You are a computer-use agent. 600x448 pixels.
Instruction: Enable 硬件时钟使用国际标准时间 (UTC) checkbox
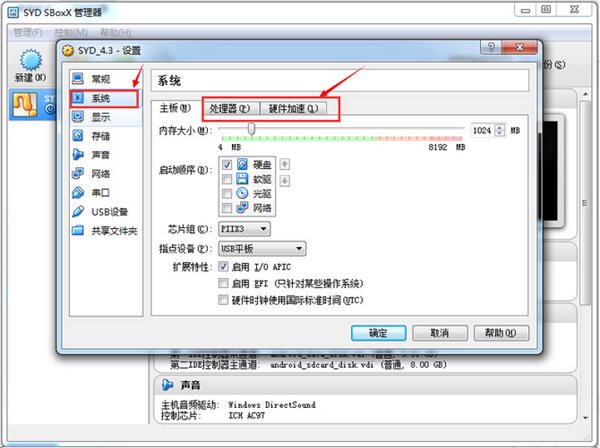coord(223,300)
